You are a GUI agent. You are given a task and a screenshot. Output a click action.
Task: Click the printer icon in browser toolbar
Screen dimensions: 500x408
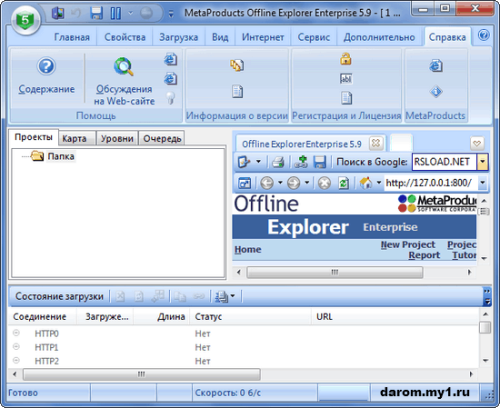click(278, 162)
